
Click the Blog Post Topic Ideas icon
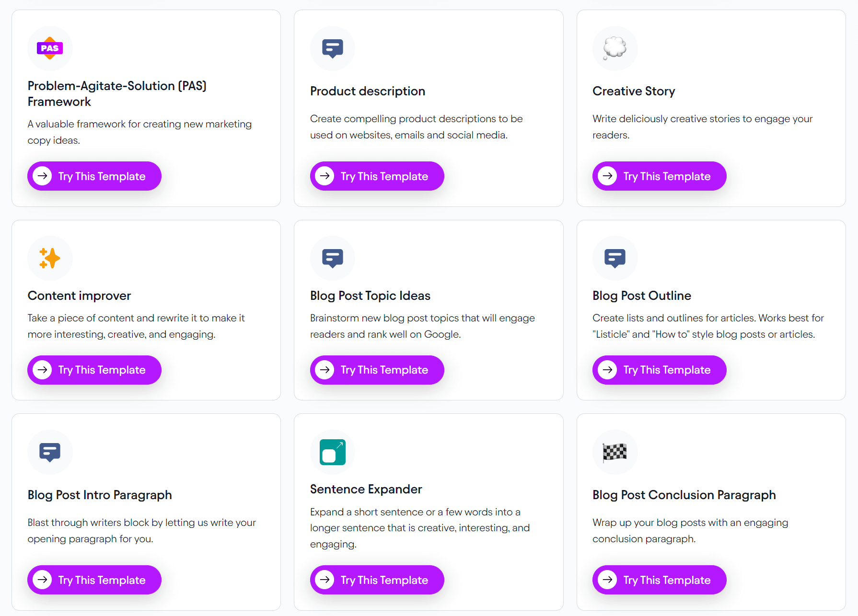tap(332, 258)
